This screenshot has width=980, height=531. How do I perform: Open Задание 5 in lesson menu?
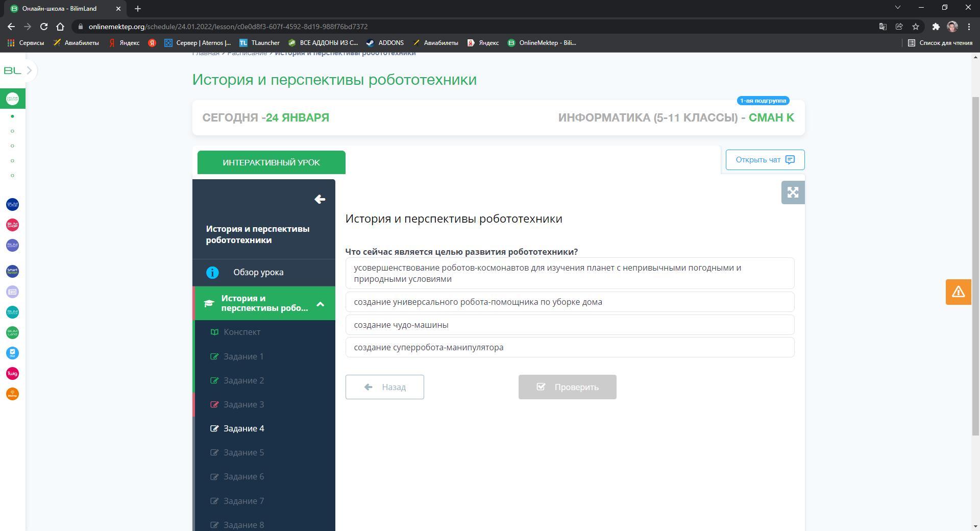pos(243,453)
